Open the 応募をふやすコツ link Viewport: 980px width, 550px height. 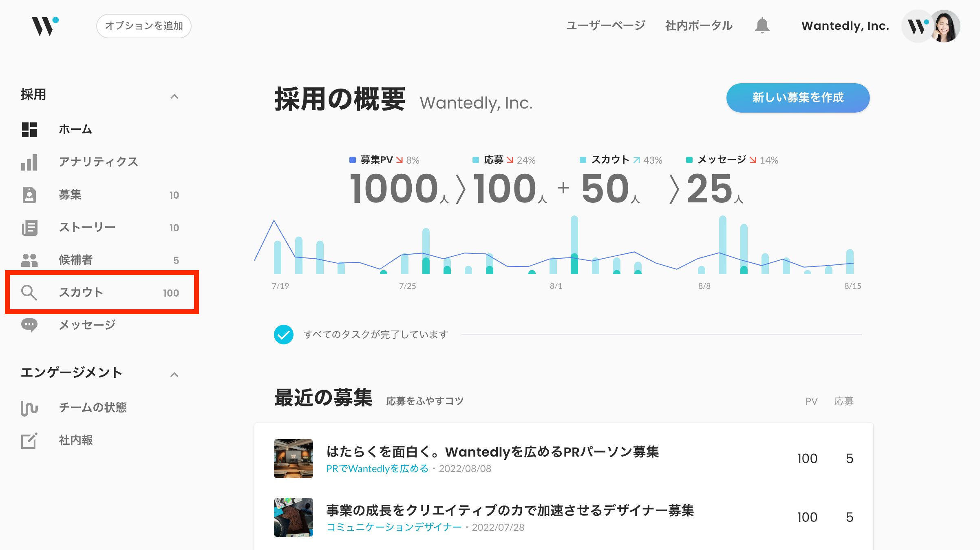point(425,401)
